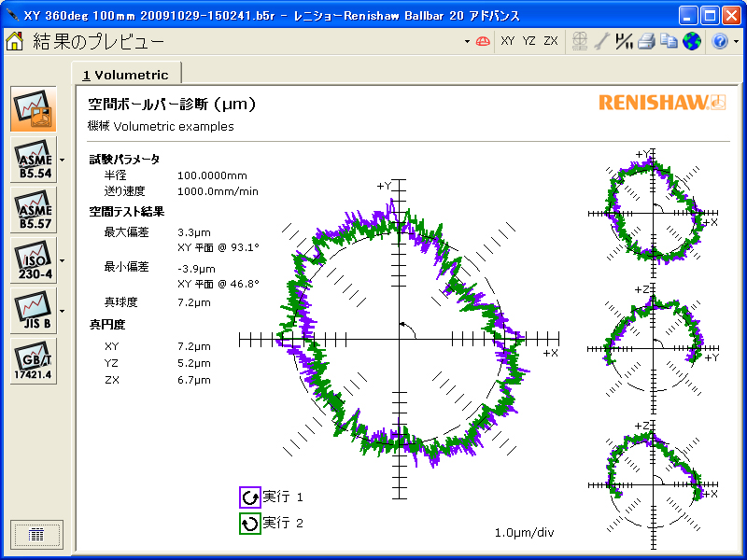Select the ASME B5.54 analysis icon
Screen dimensions: 747x560
tap(34, 160)
